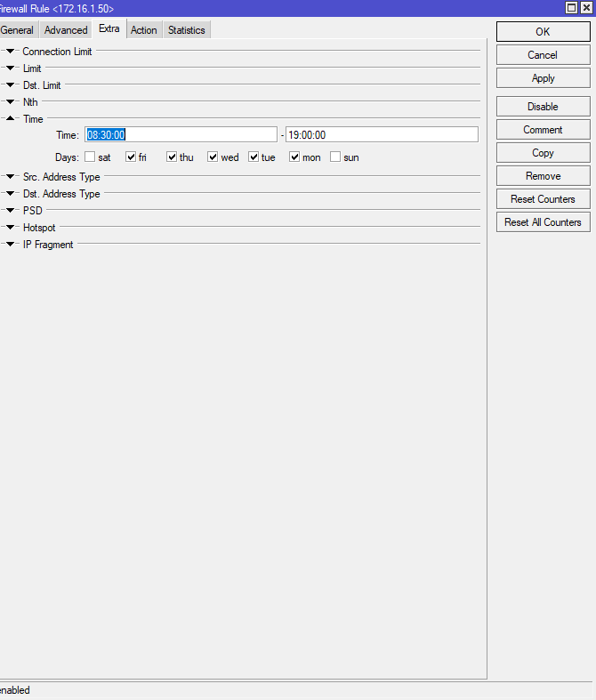
Task: Uncheck the wed day checkbox
Action: pos(213,157)
